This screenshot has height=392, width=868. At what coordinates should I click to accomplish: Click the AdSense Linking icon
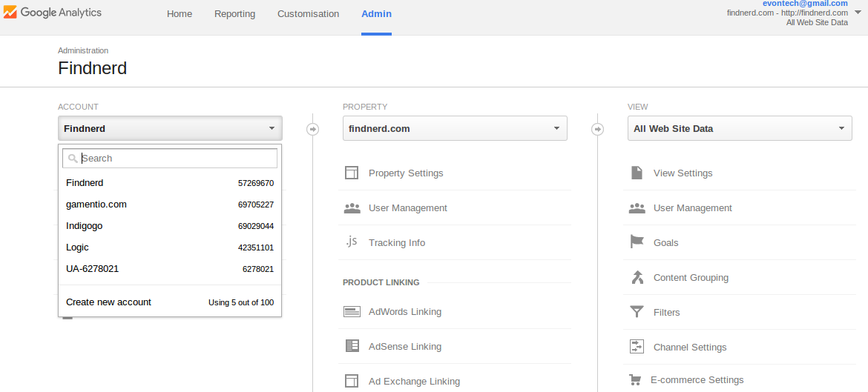click(352, 346)
